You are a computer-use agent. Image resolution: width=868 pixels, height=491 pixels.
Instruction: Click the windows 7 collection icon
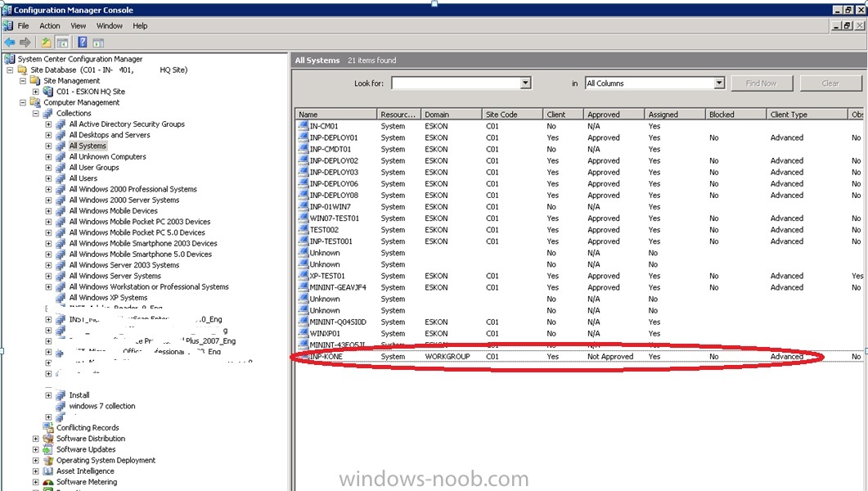pyautogui.click(x=61, y=406)
